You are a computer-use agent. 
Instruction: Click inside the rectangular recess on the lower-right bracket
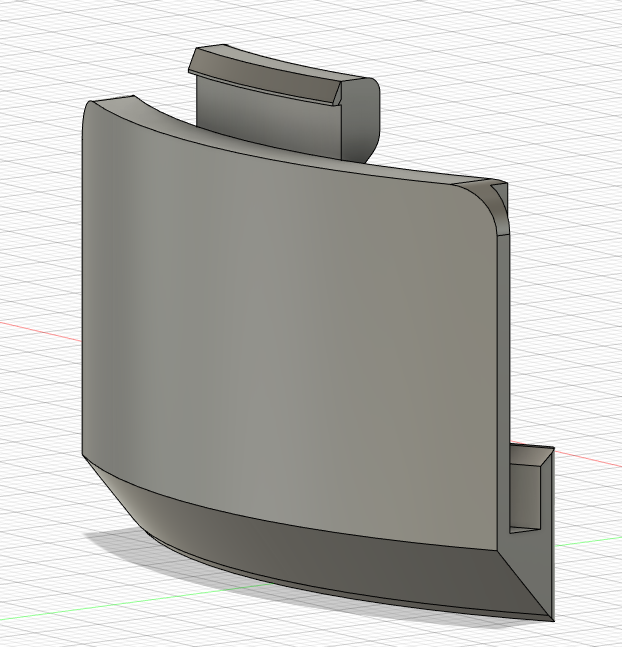(x=525, y=497)
